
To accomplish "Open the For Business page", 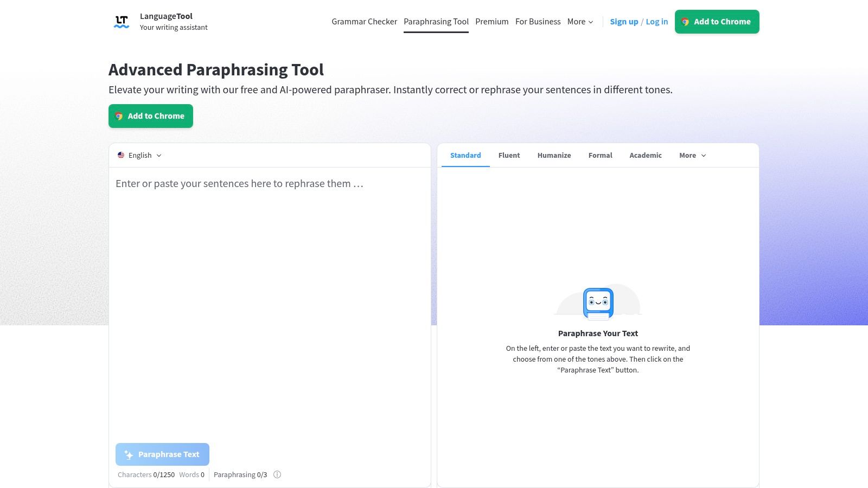I will point(538,22).
